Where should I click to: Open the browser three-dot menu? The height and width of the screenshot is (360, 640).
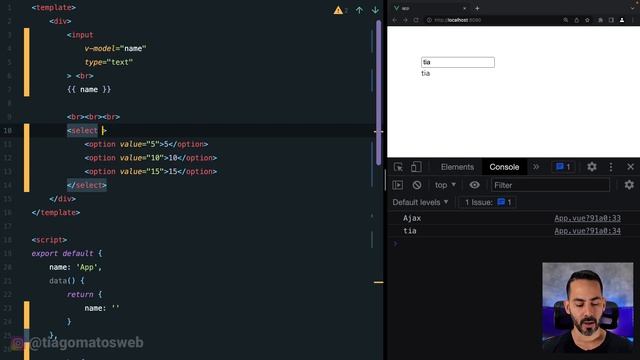[633, 20]
